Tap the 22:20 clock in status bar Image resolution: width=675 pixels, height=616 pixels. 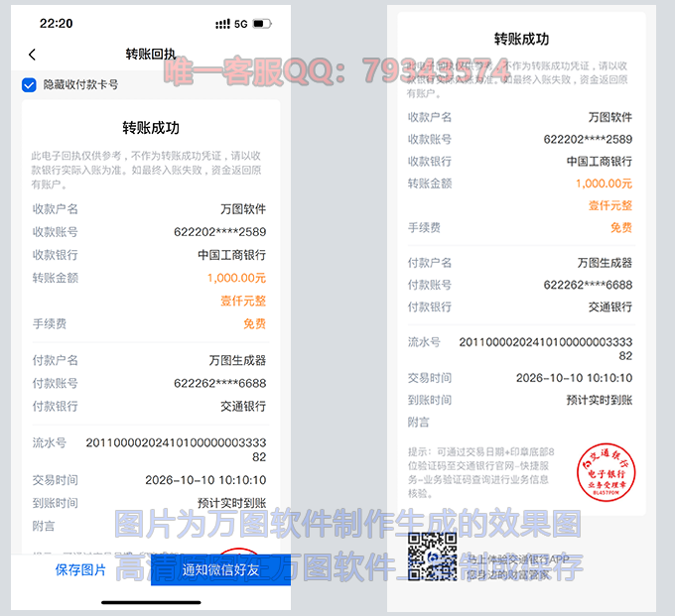56,23
